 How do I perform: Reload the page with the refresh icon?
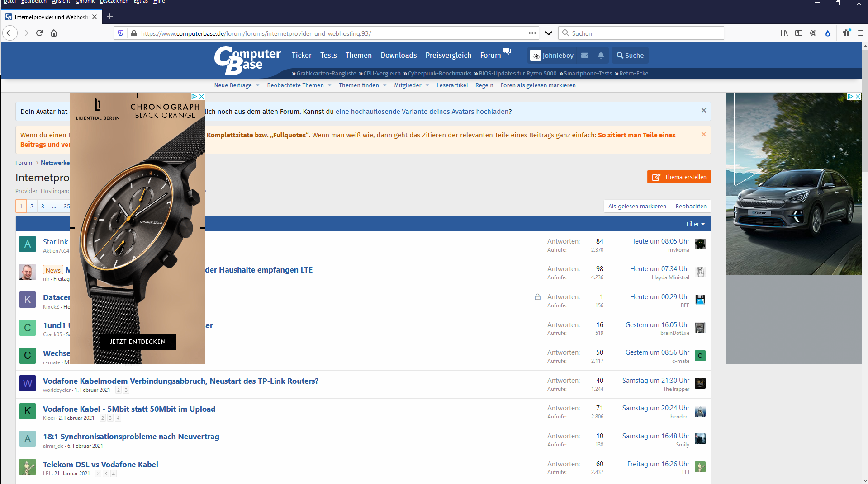click(x=39, y=33)
